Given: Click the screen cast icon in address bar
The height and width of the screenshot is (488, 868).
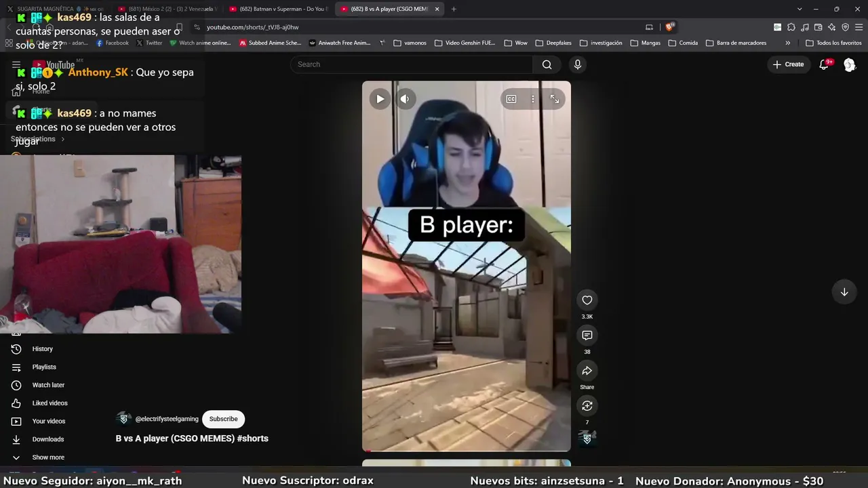Looking at the screenshot, I should (649, 27).
